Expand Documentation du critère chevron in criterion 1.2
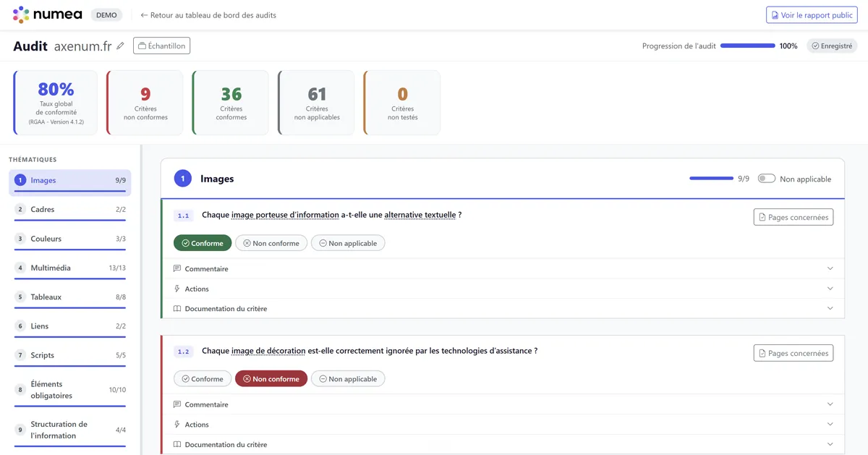 click(830, 444)
